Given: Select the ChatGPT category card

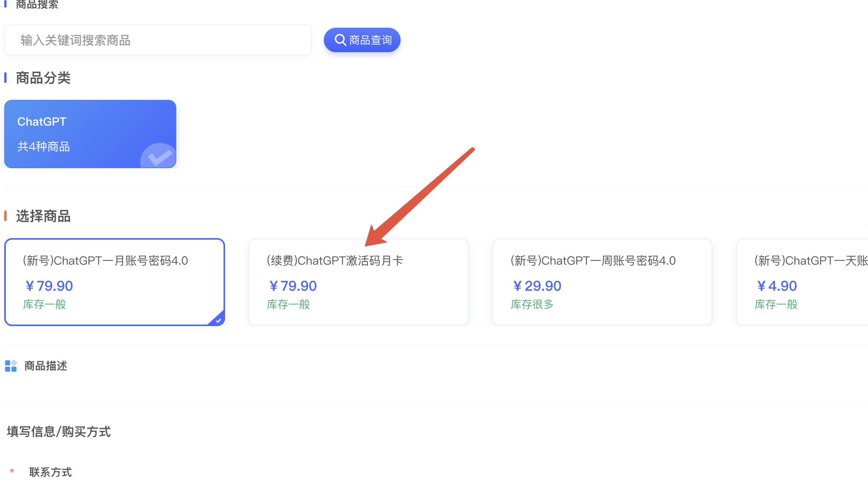Looking at the screenshot, I should click(90, 134).
